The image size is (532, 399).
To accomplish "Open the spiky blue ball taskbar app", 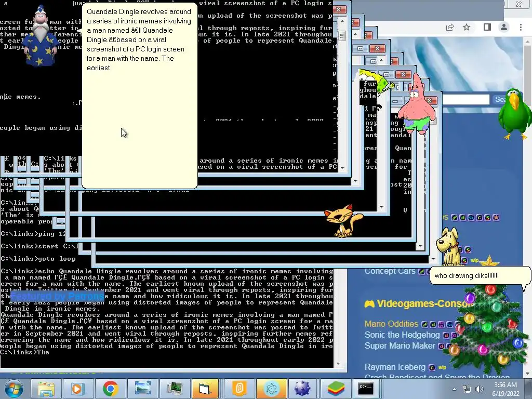I will (302, 389).
